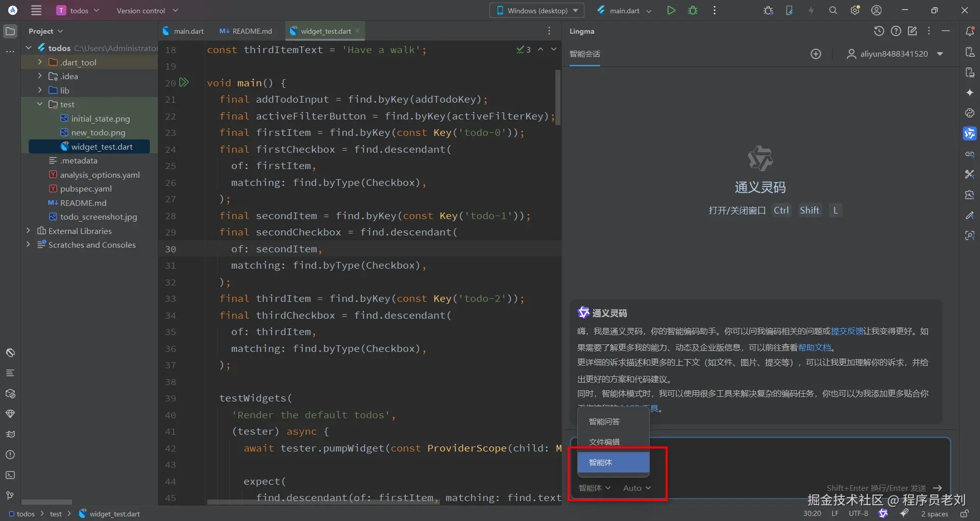980x521 pixels.
Task: Run tests from line 20 gutter icon
Action: click(x=184, y=82)
